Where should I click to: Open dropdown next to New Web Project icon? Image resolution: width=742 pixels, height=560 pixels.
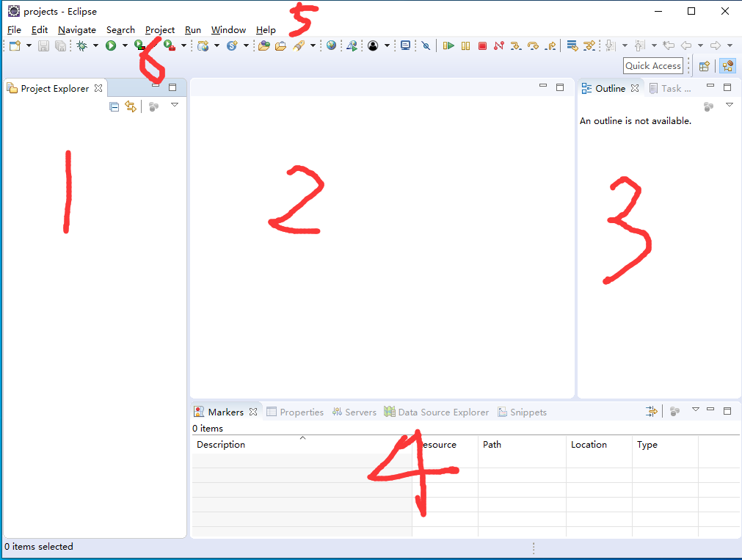coord(217,46)
